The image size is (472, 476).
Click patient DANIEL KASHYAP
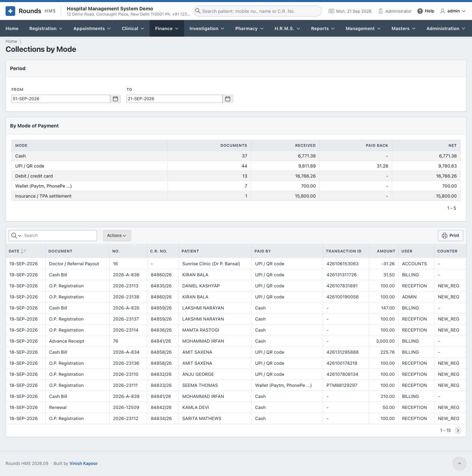(201, 286)
